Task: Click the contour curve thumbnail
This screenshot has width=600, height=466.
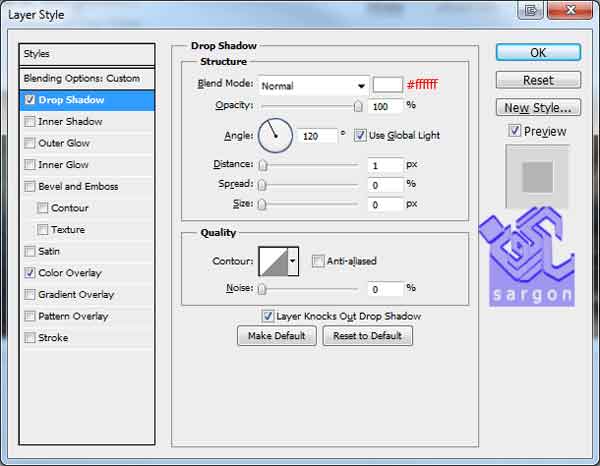Action: [273, 261]
